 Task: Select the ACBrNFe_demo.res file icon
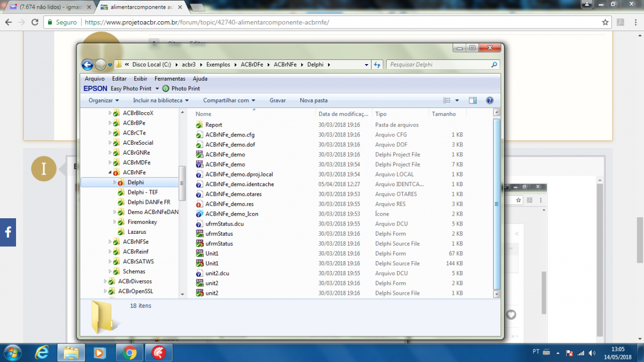(200, 204)
